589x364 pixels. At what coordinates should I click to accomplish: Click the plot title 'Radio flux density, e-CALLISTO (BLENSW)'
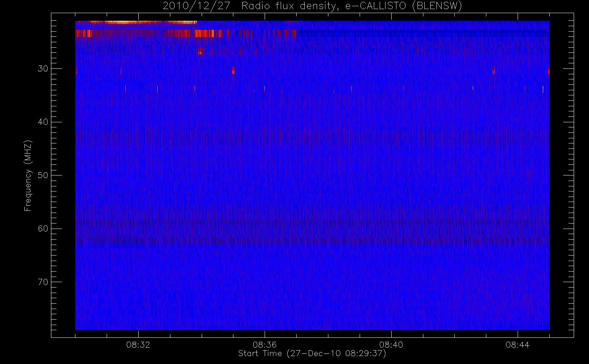pos(352,6)
